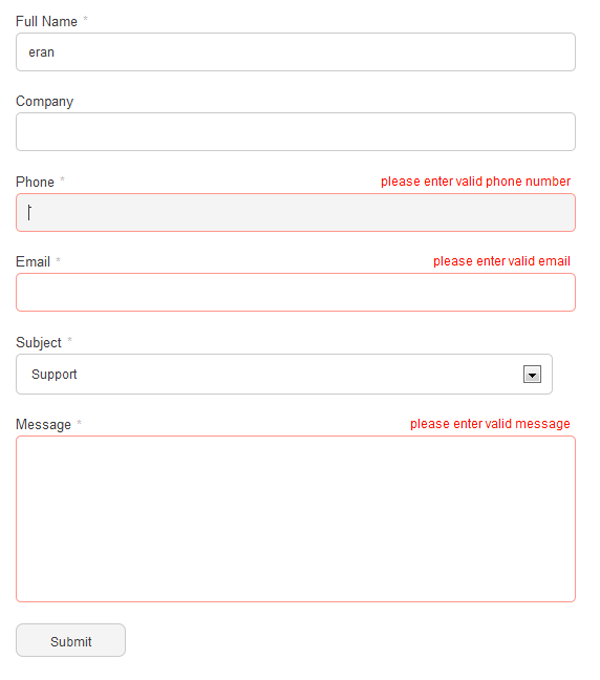The image size is (600, 680).
Task: Click the red valid email error message
Action: point(502,261)
